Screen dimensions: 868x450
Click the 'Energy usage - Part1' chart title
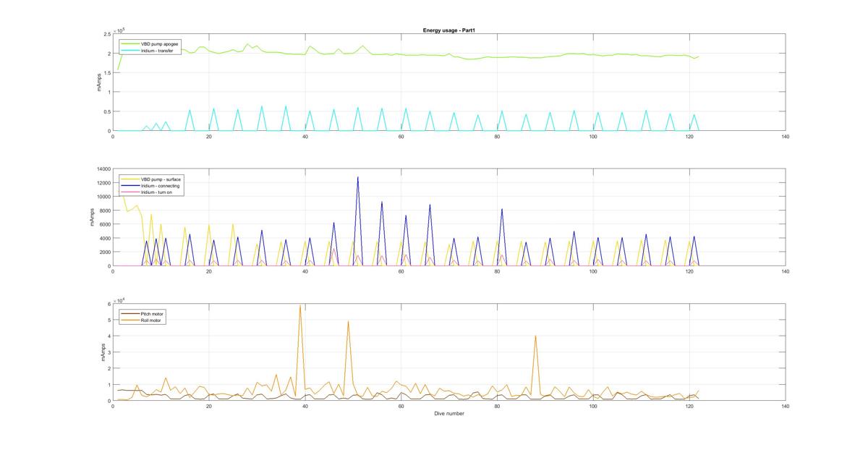tap(448, 30)
